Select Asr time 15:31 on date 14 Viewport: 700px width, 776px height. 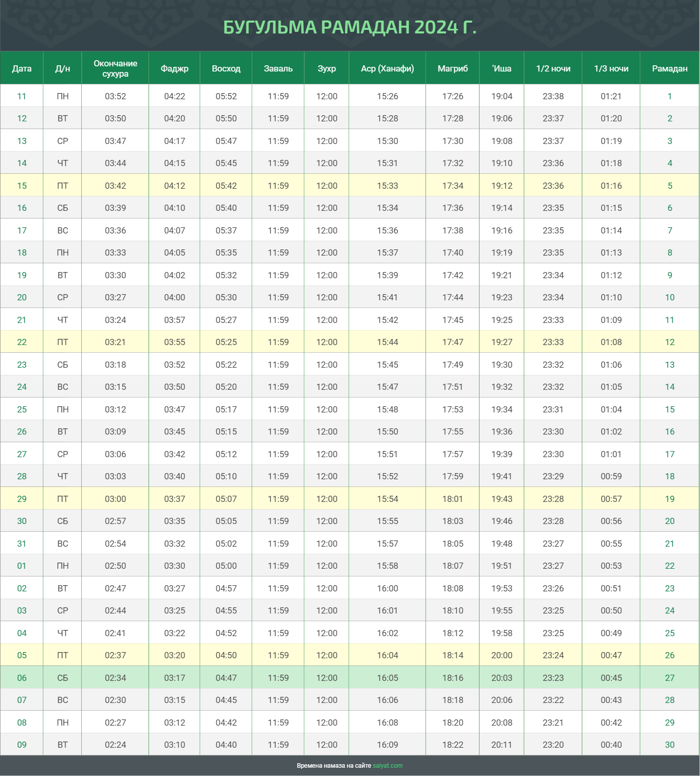coord(388,163)
